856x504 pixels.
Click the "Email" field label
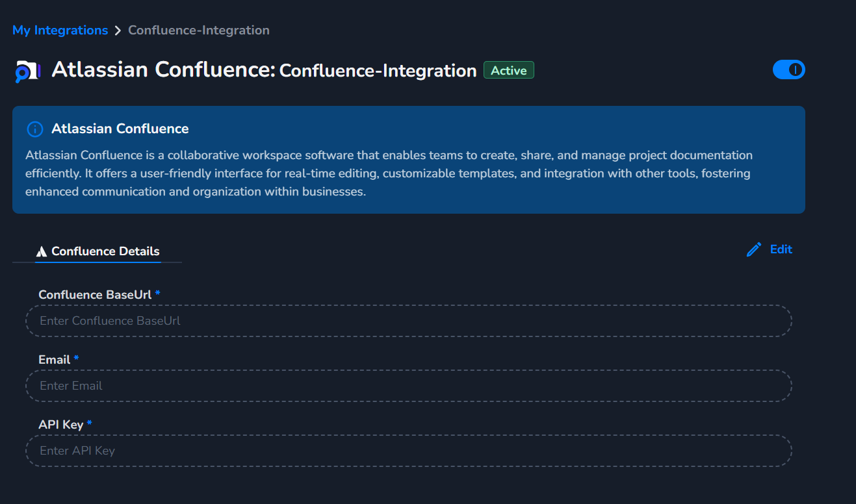point(55,360)
